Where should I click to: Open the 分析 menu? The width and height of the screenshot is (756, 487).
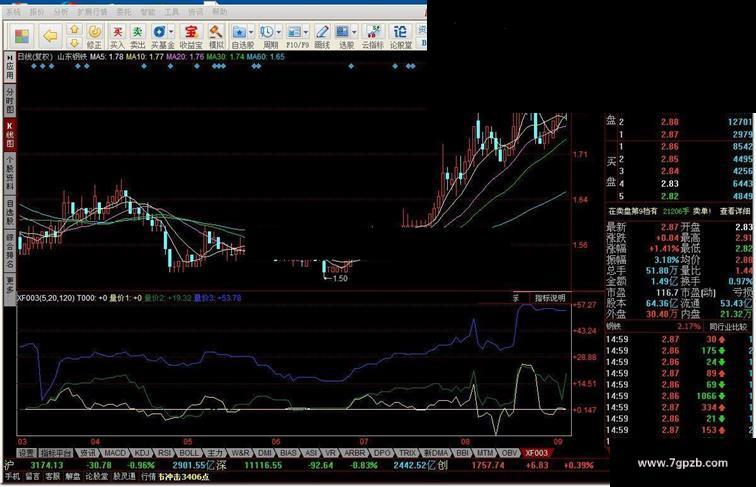click(61, 12)
